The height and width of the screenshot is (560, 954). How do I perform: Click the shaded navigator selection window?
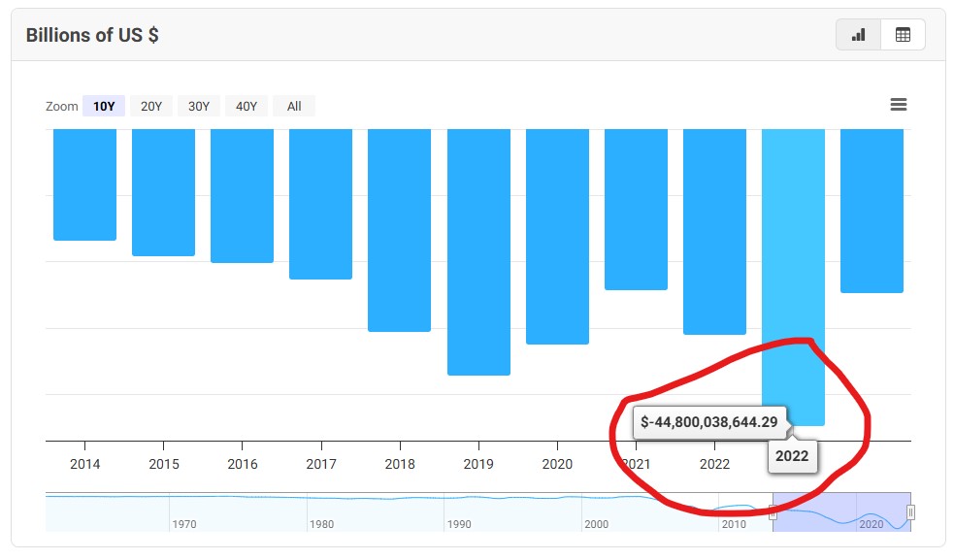point(842,511)
